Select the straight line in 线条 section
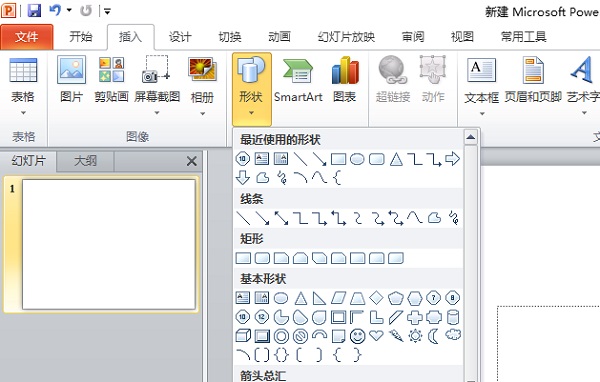Image resolution: width=600 pixels, height=382 pixels. point(243,218)
